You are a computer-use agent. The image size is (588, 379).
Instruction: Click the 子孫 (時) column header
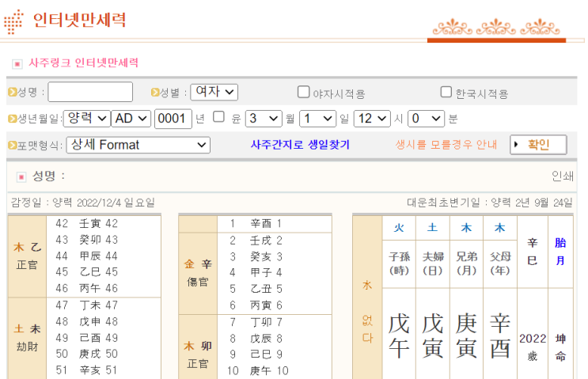pos(399,264)
